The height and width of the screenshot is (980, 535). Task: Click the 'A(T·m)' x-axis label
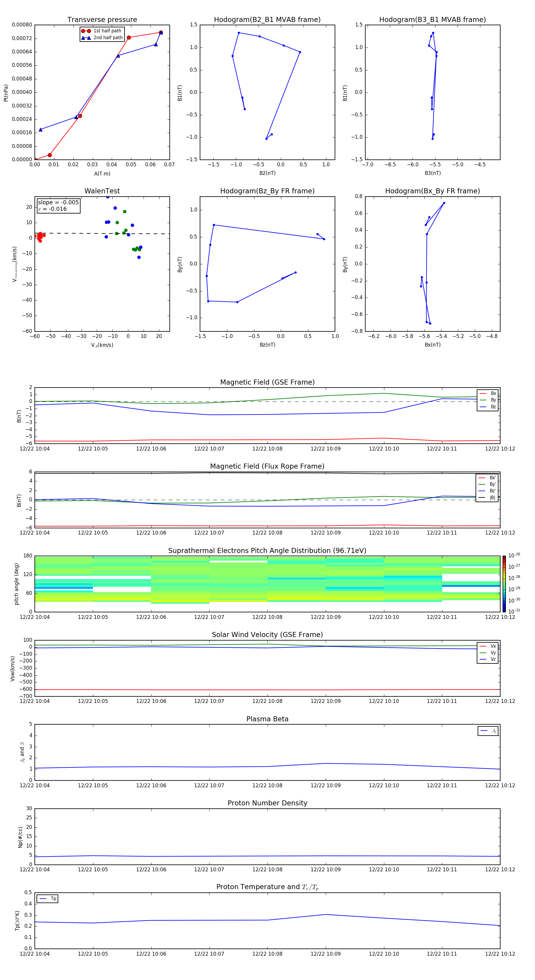(102, 174)
